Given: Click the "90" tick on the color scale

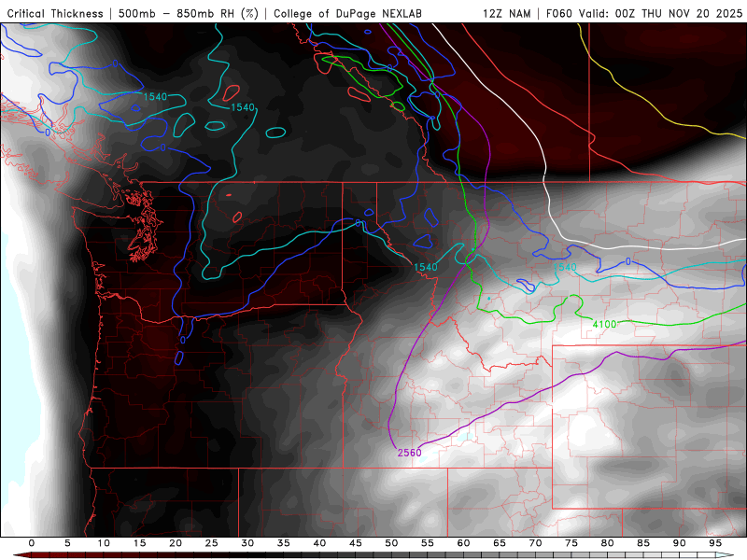Looking at the screenshot, I should pyautogui.click(x=679, y=543).
